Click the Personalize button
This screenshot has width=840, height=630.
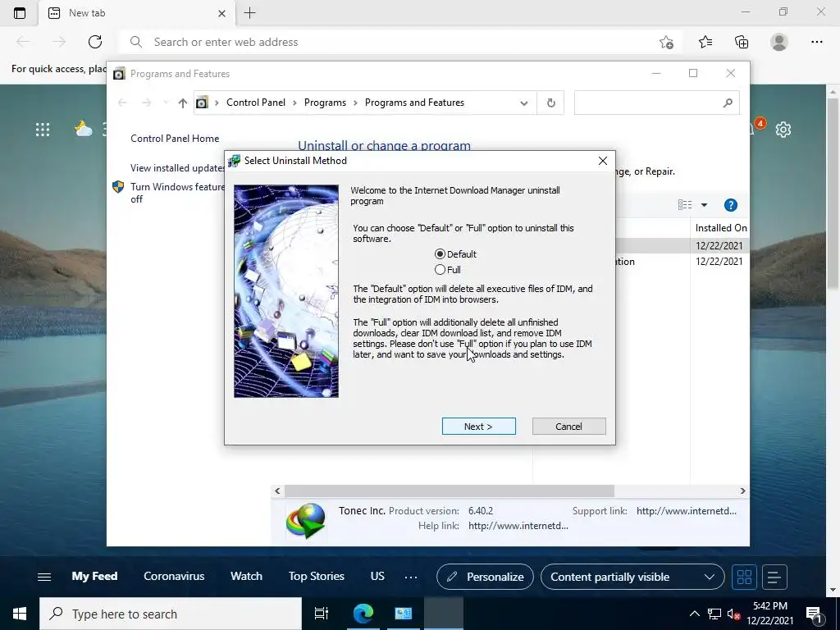point(485,577)
